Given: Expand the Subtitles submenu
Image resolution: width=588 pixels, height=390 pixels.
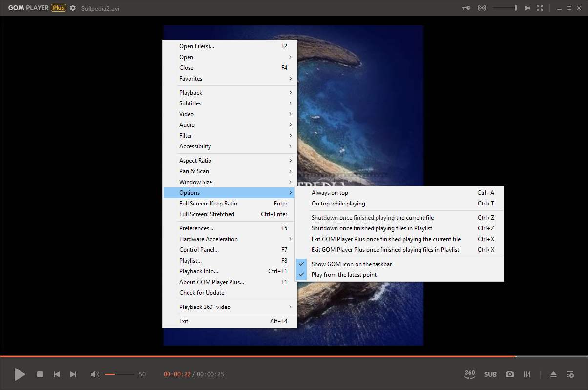Looking at the screenshot, I should click(x=230, y=103).
